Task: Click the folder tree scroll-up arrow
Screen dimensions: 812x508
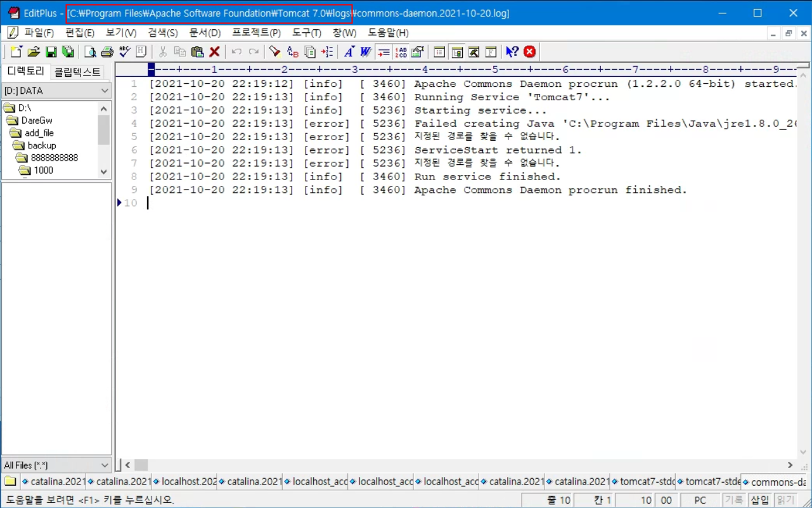Action: (104, 108)
